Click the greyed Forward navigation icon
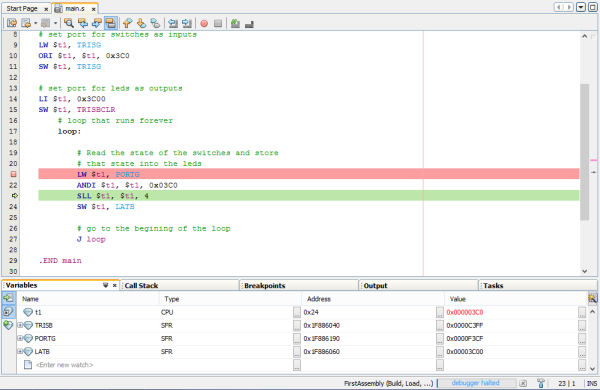600x390 pixels. coord(46,23)
